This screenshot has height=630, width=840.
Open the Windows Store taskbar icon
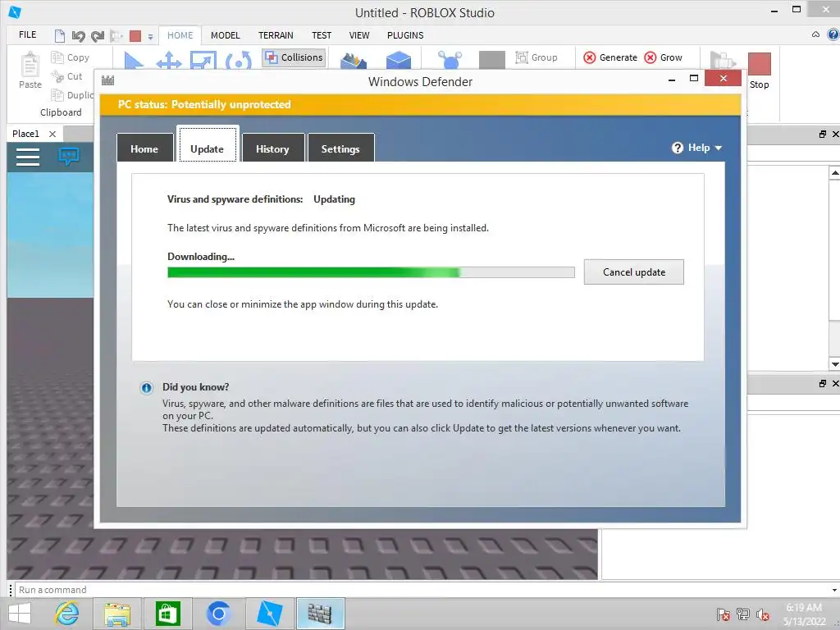click(167, 614)
